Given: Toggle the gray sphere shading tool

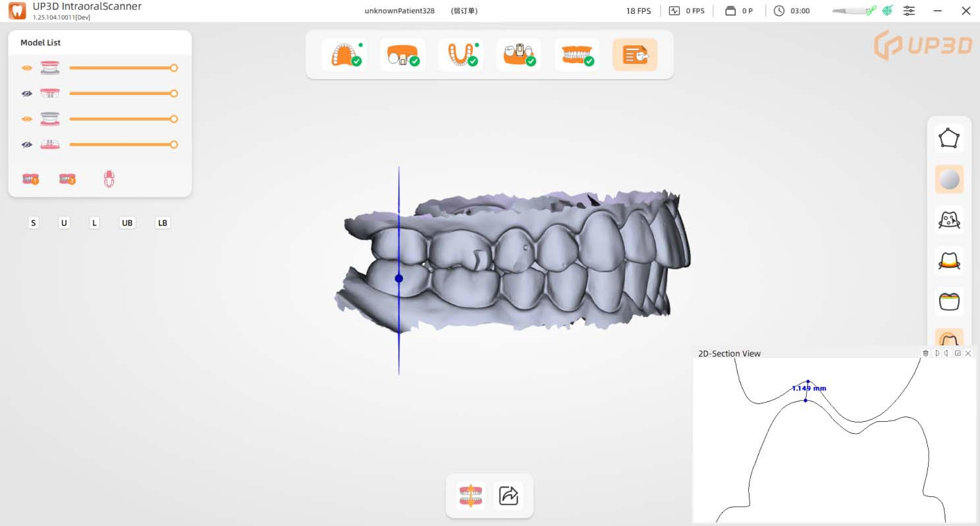Looking at the screenshot, I should click(949, 179).
